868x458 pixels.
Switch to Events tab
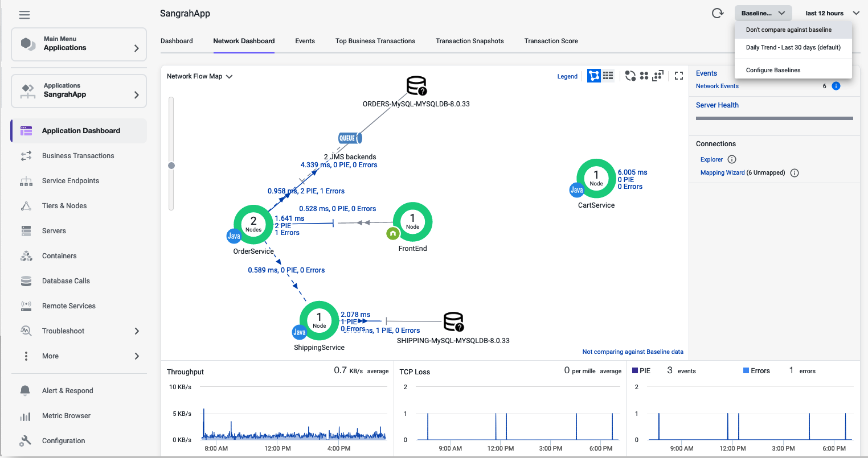pyautogui.click(x=305, y=41)
